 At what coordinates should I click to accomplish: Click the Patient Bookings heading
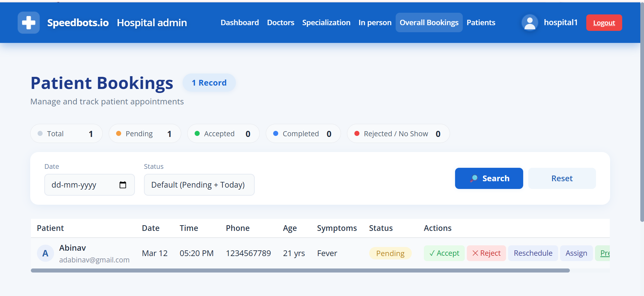pos(102,83)
